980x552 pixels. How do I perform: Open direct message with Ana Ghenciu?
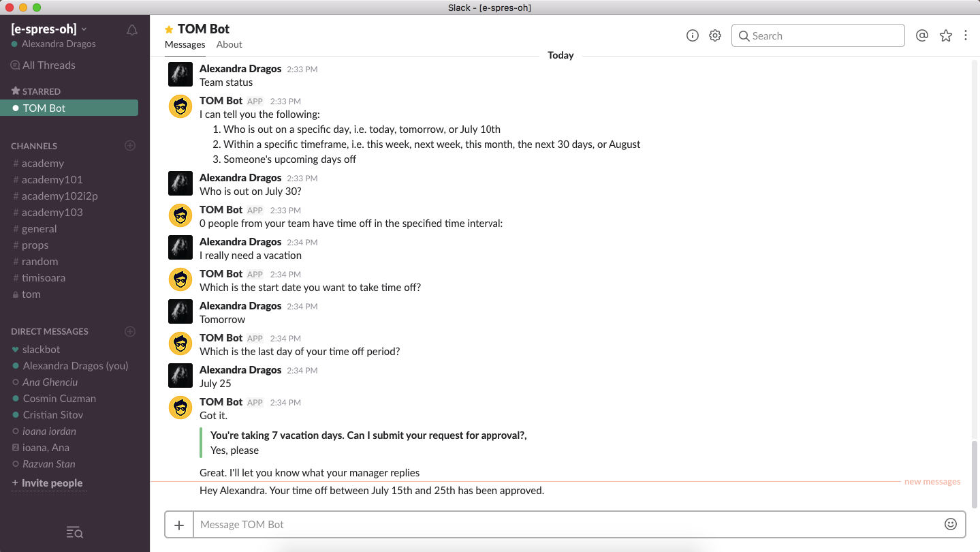pos(50,382)
